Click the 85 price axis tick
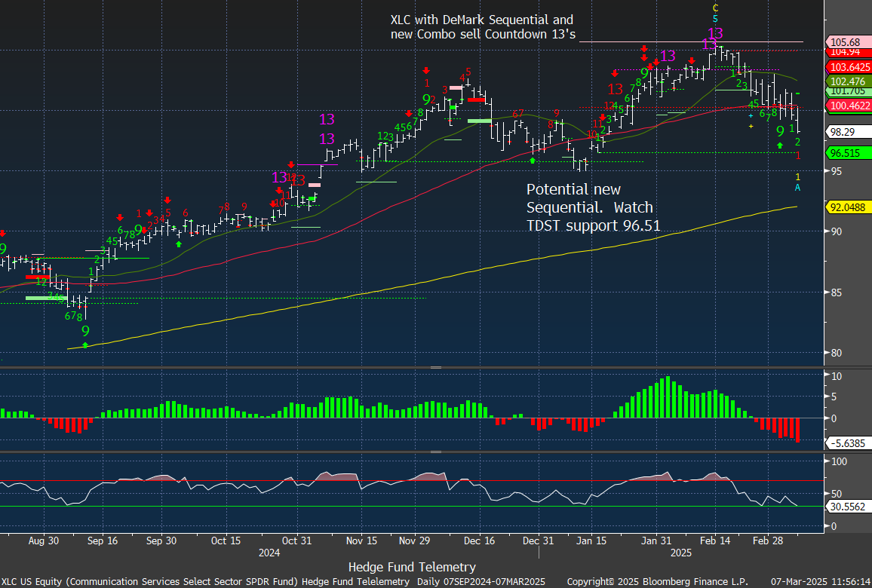872x588 pixels. click(836, 292)
